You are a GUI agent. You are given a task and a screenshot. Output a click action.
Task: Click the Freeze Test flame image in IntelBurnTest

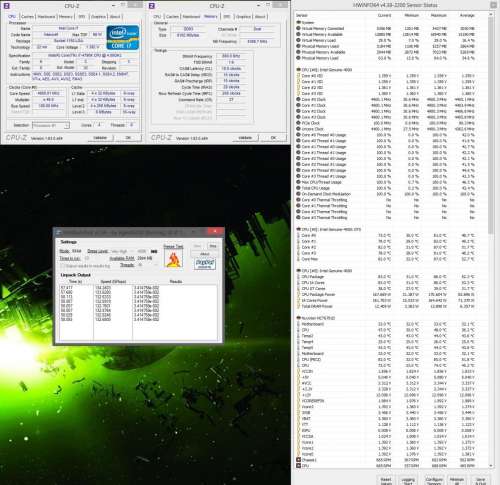point(173,259)
